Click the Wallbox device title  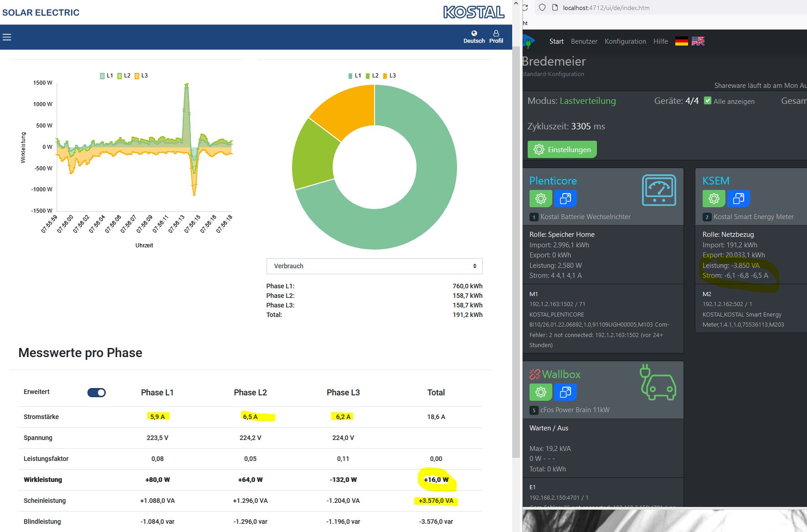(x=561, y=374)
